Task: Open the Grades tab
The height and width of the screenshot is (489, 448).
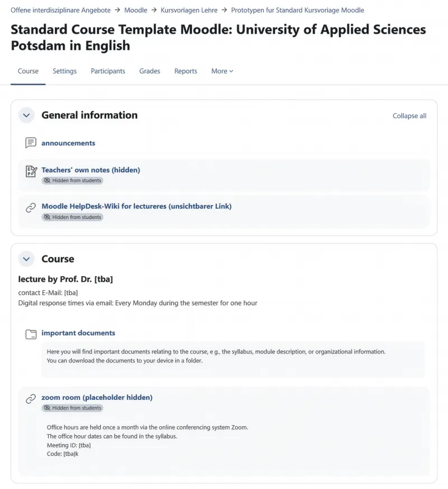Action: [x=150, y=71]
